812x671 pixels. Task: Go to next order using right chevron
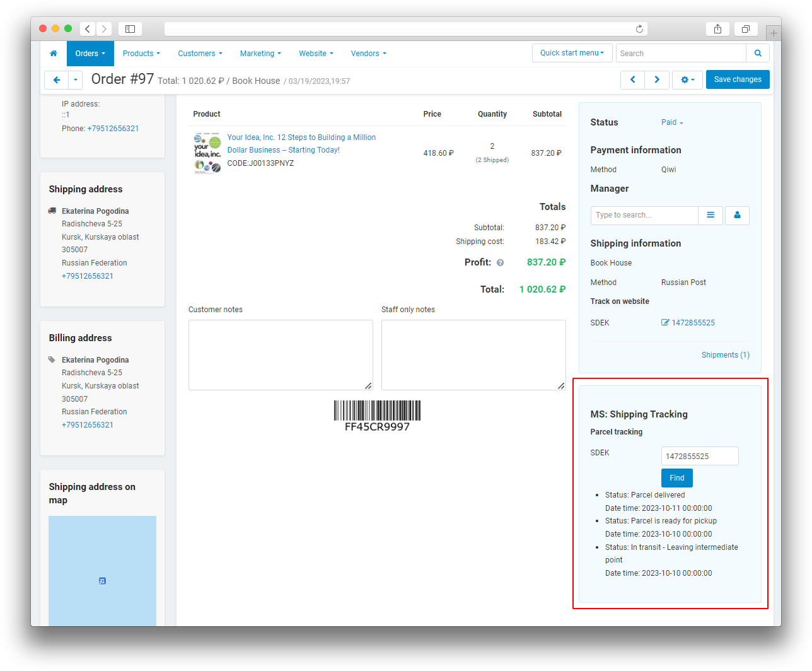click(x=657, y=80)
